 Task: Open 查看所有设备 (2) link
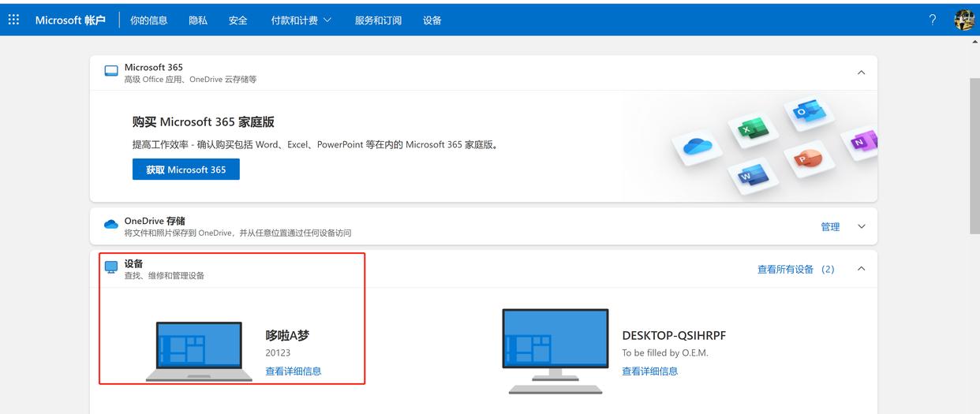[796, 269]
